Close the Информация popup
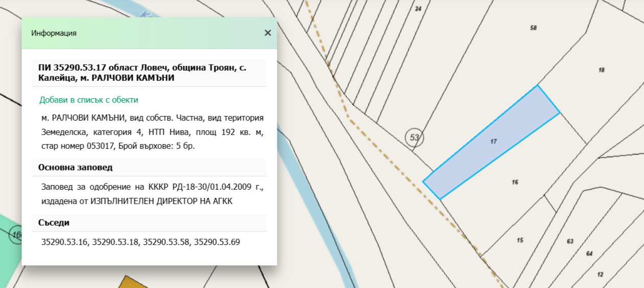 point(268,33)
